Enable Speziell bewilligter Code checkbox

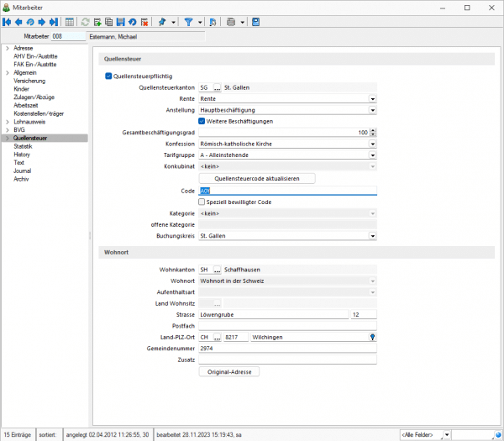202,202
